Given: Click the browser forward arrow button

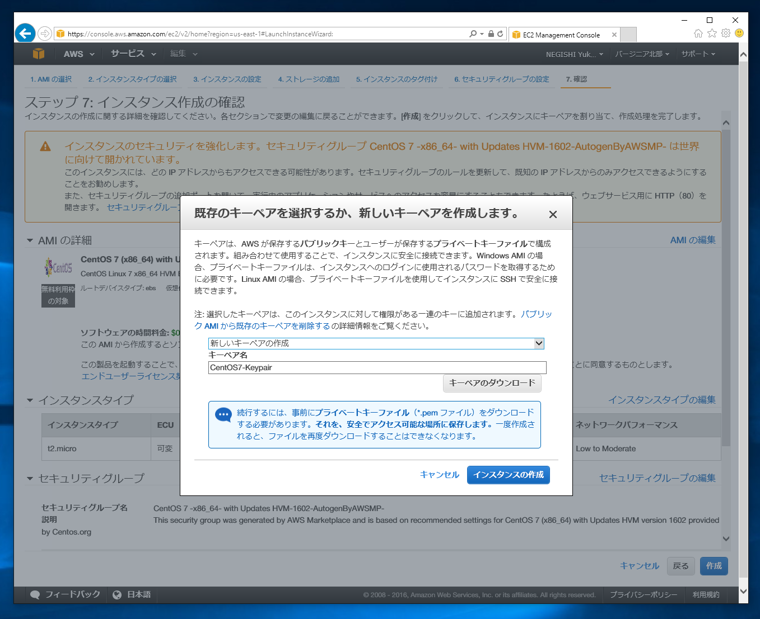Looking at the screenshot, I should [x=45, y=33].
